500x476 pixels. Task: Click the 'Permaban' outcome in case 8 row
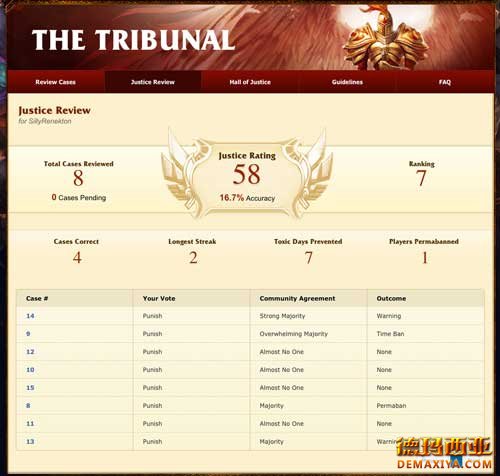(391, 406)
